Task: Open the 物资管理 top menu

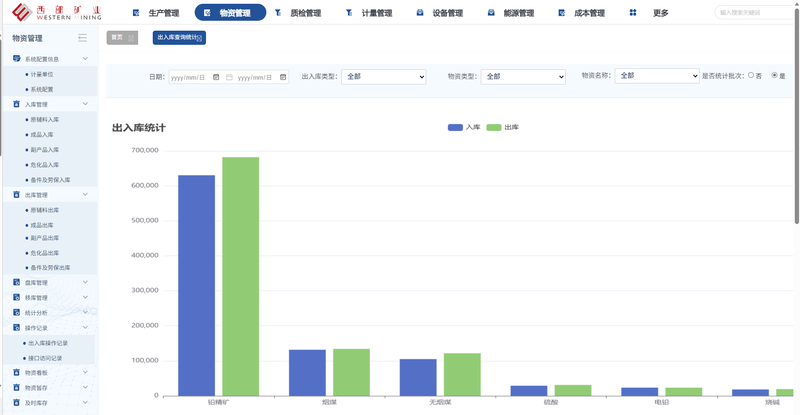Action: (x=230, y=13)
